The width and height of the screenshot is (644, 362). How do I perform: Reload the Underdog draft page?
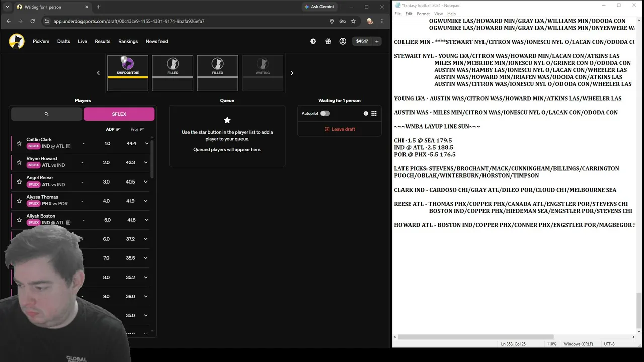click(33, 21)
